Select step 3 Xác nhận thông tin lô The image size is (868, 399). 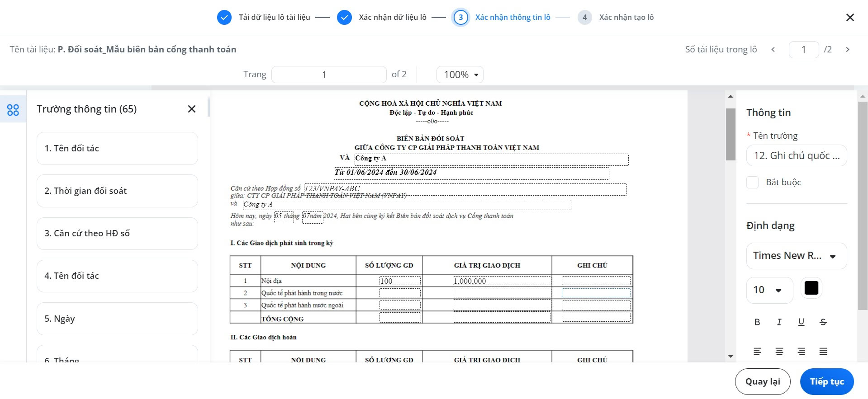tap(502, 17)
